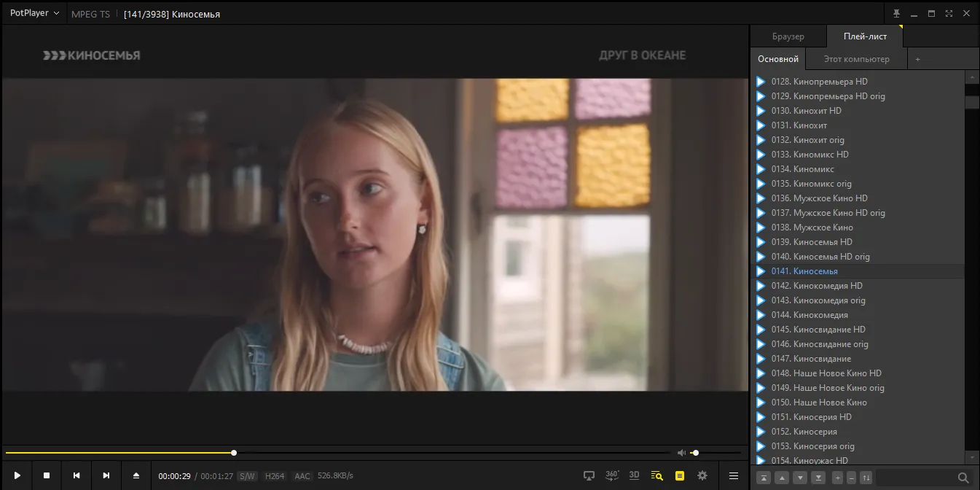980x490 pixels.
Task: Select the Этот компьютер playlist tab
Action: click(857, 59)
